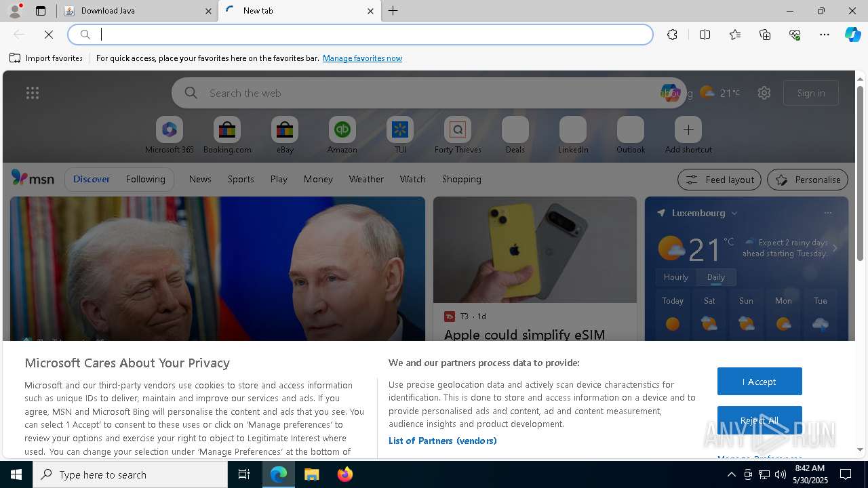868x488 pixels.
Task: Click taskbar search box
Action: (x=130, y=474)
